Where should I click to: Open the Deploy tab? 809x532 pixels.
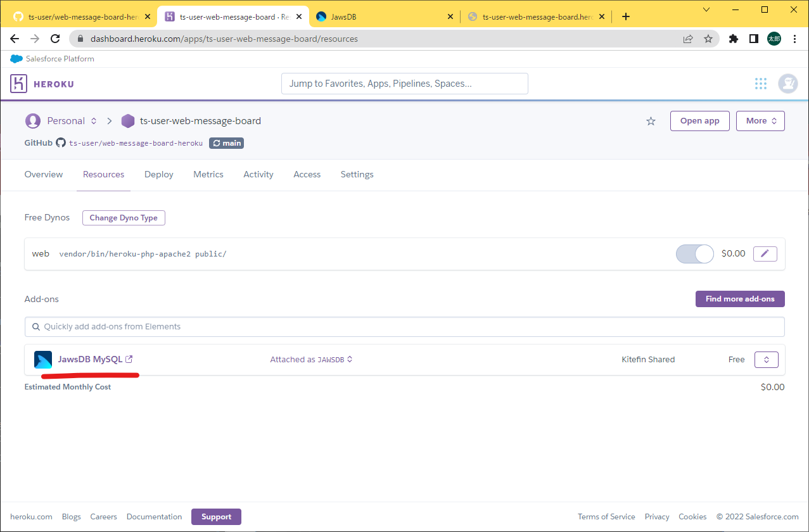(159, 174)
